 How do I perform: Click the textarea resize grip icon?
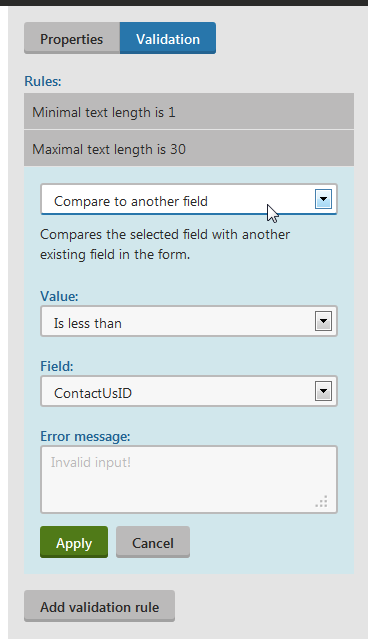pos(322,501)
